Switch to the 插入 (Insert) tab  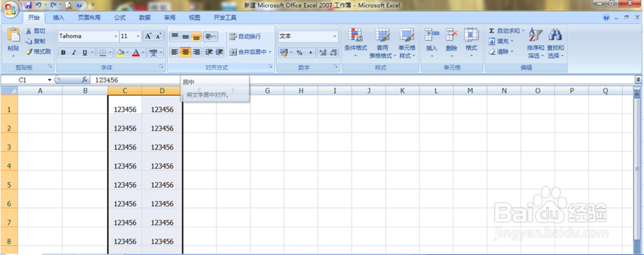click(59, 17)
